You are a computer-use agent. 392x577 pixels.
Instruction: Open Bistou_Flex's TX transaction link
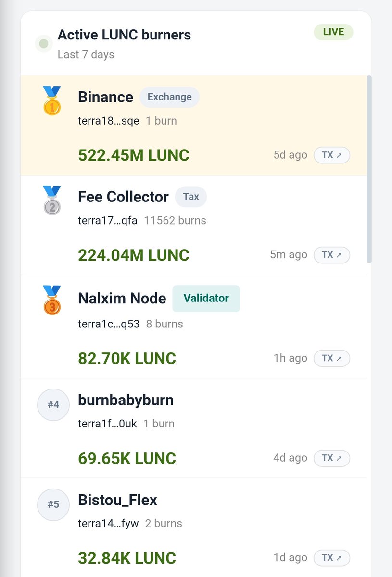tap(331, 558)
